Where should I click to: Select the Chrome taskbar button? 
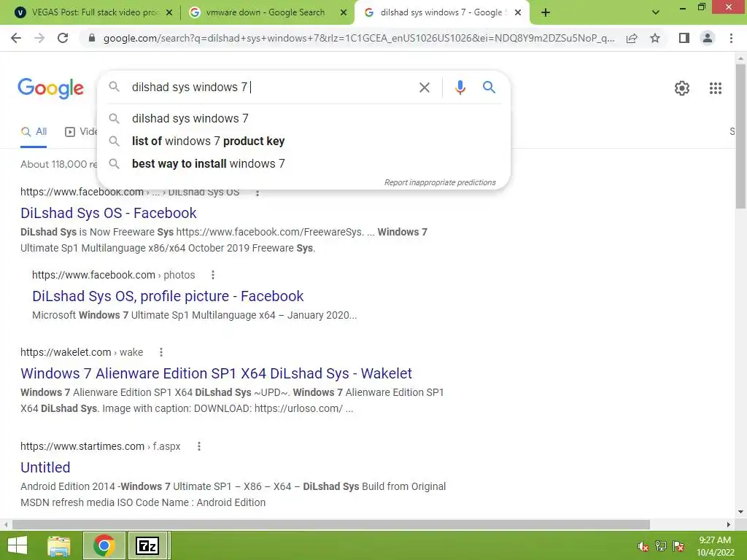[104, 545]
